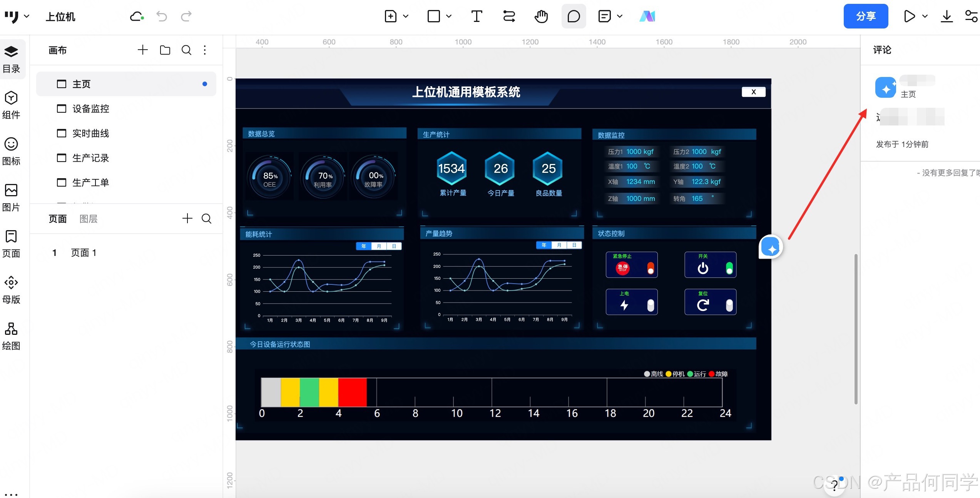Viewport: 980px width, 498px height.
Task: Select the hand pan tool
Action: pos(541,17)
